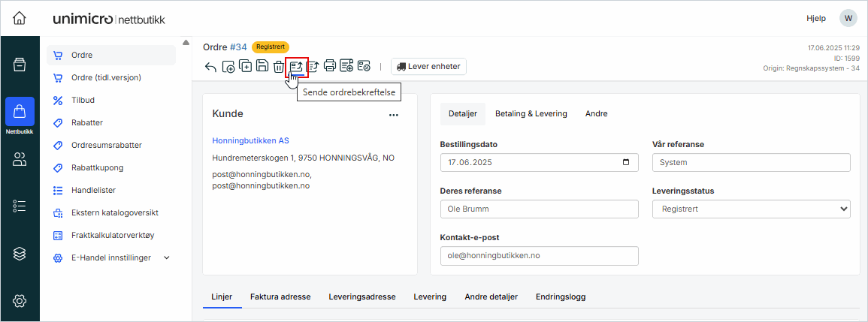868x322 pixels.
Task: Open the users icon in left sidebar
Action: pyautogui.click(x=20, y=159)
